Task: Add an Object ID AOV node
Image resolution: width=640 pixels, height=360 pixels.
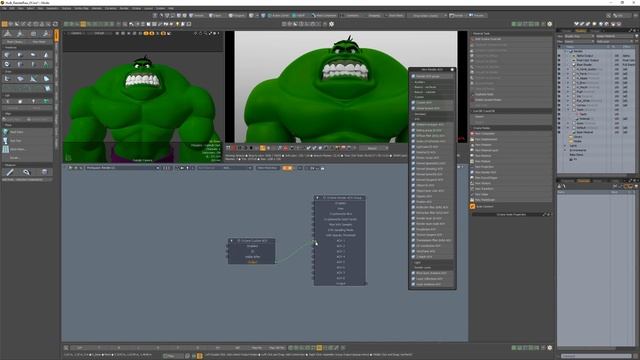Action: (x=432, y=185)
